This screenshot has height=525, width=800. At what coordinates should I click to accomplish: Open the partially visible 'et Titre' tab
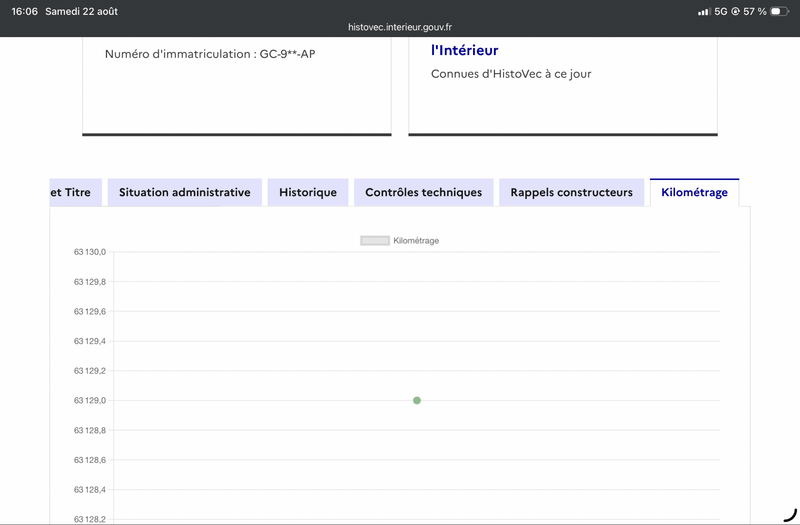pyautogui.click(x=76, y=192)
